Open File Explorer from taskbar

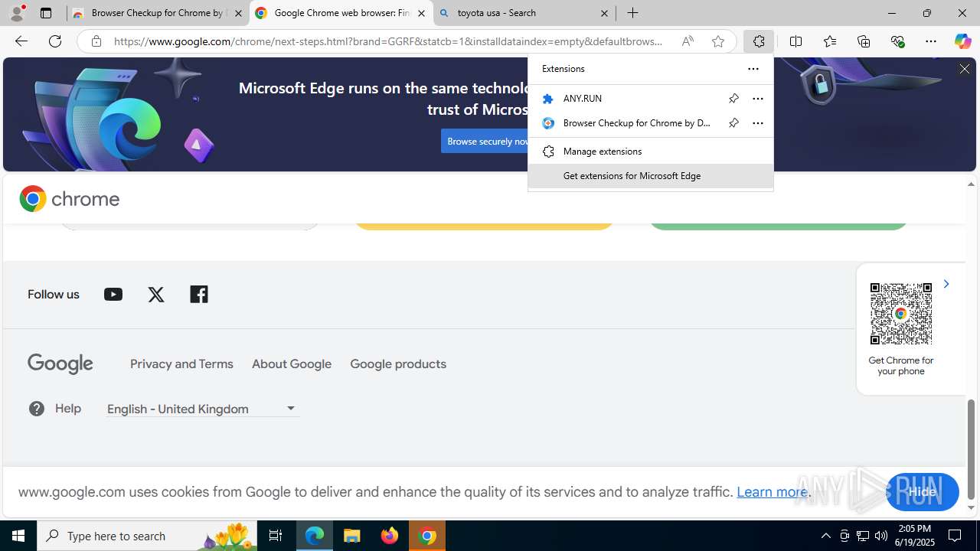tap(352, 536)
